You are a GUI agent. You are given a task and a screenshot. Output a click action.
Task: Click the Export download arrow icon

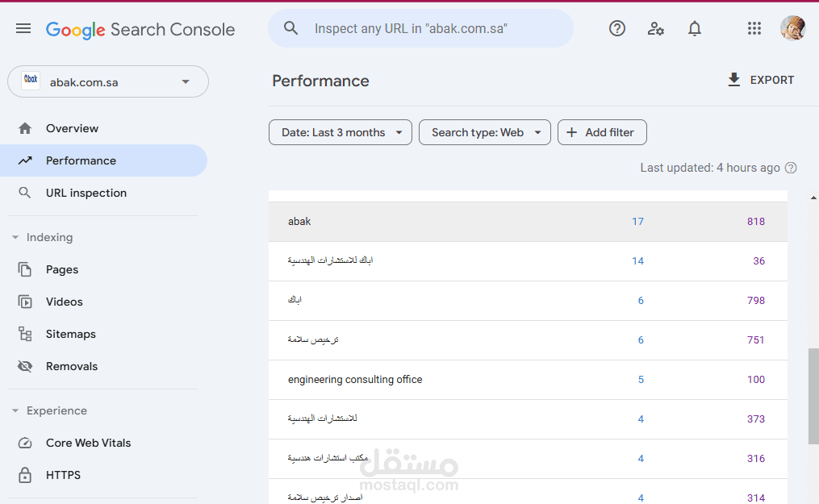click(x=733, y=80)
